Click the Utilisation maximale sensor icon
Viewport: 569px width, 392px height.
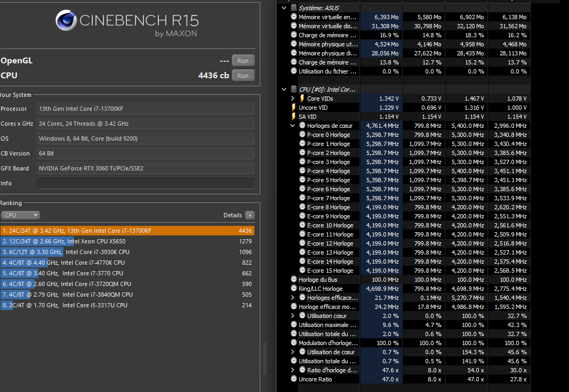294,324
